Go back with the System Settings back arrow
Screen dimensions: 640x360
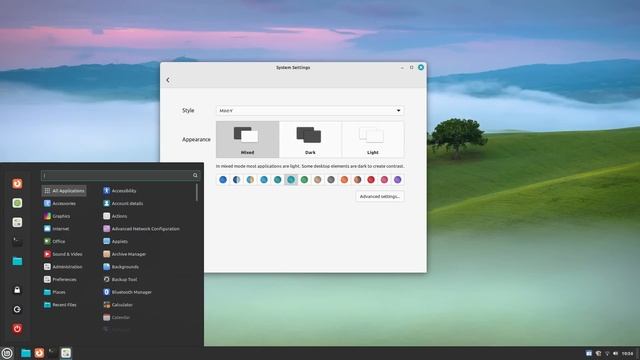[168, 80]
